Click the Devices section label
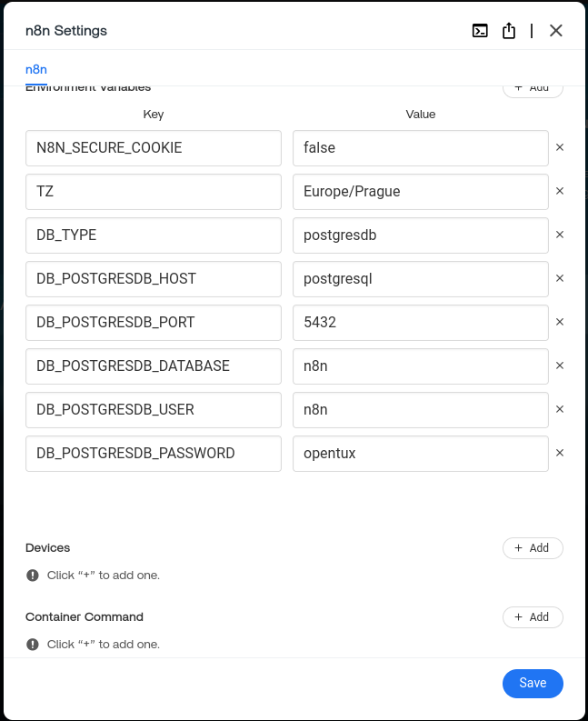This screenshot has height=721, width=588. pos(48,548)
